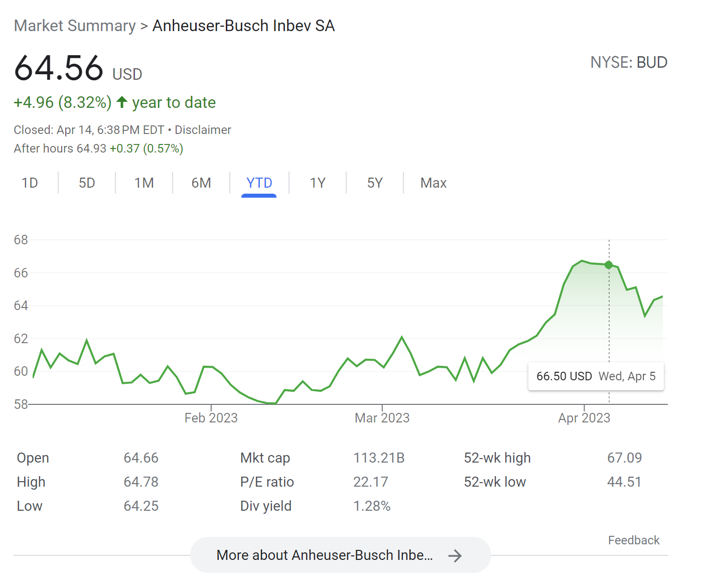Click the green up arrow beside year to date
This screenshot has width=715, height=588.
pos(122,102)
